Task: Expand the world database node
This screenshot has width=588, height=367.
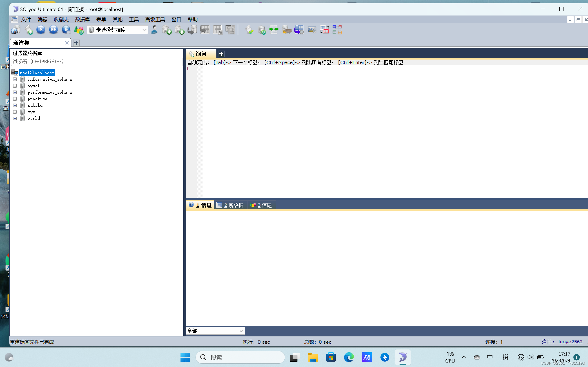Action: pyautogui.click(x=15, y=118)
